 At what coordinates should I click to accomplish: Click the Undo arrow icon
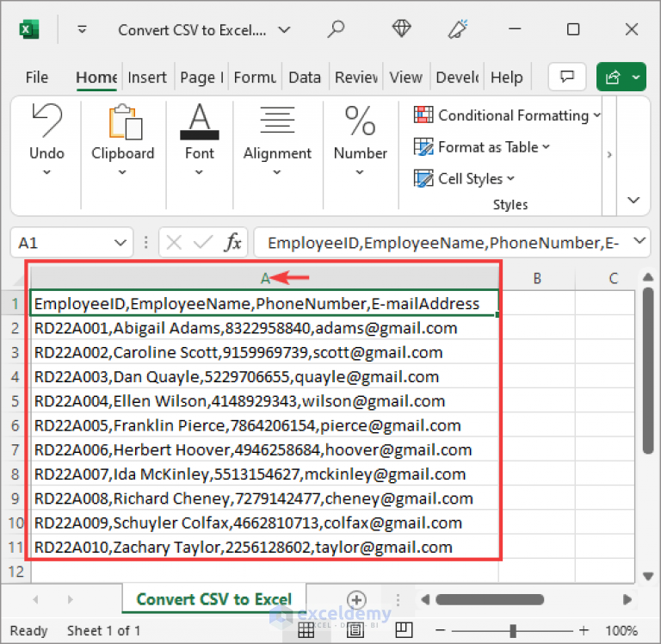click(46, 121)
